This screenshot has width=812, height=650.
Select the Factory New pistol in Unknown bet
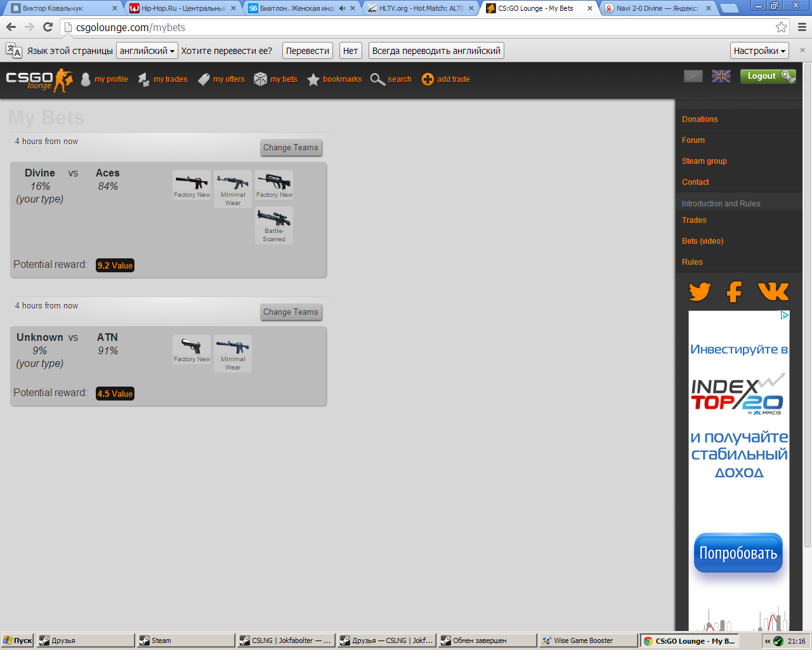click(192, 350)
